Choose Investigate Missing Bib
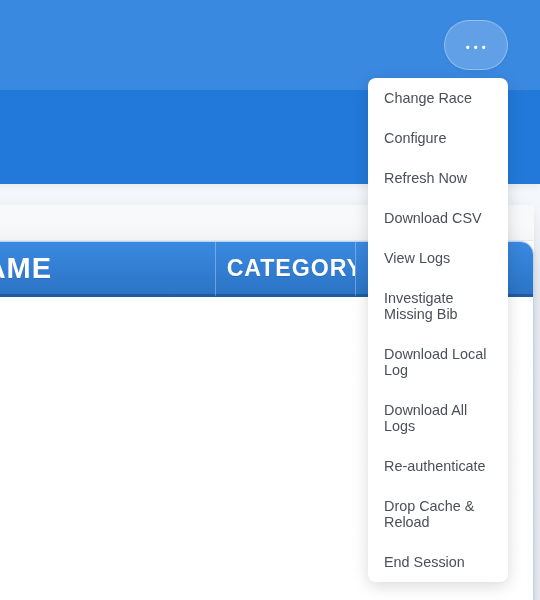The image size is (540, 600). [438, 306]
